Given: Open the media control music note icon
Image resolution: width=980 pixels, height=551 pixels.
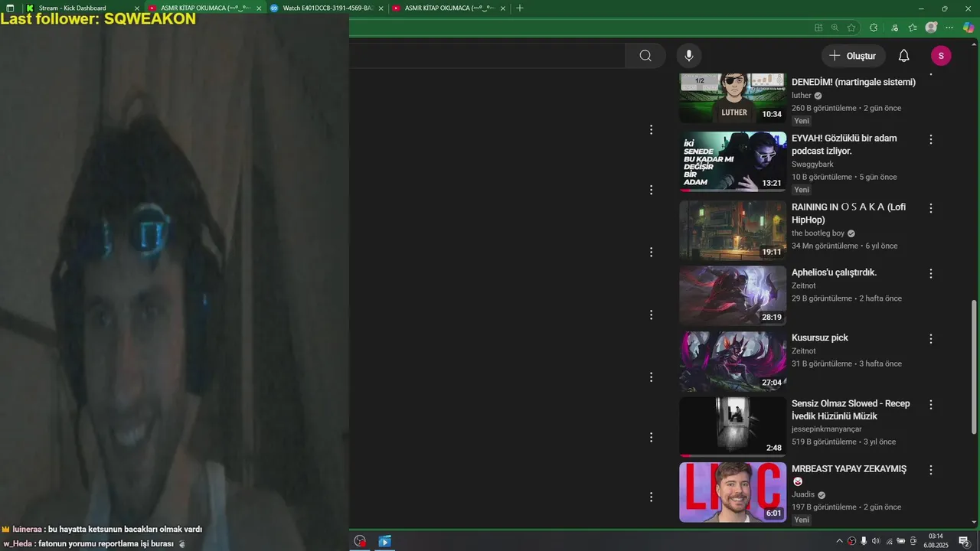Looking at the screenshot, I should pos(894,28).
